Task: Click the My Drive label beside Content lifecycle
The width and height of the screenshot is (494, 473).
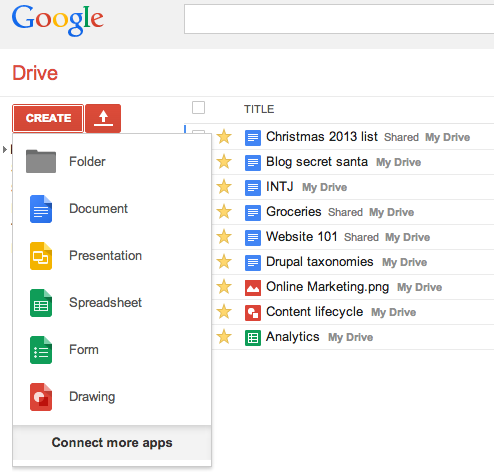Action: [394, 312]
